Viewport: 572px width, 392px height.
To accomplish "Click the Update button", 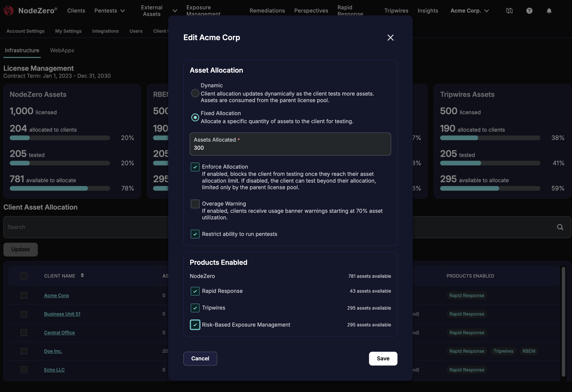I will click(x=20, y=250).
